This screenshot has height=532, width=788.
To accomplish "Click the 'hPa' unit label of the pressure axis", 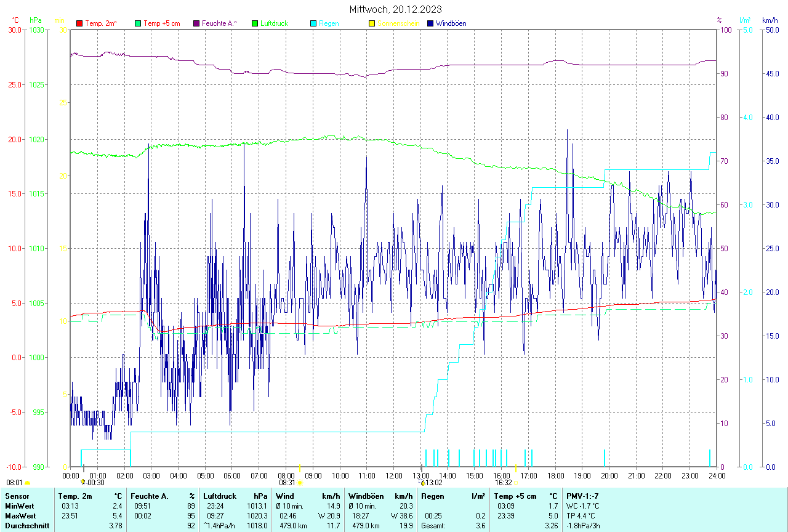I will coord(35,20).
